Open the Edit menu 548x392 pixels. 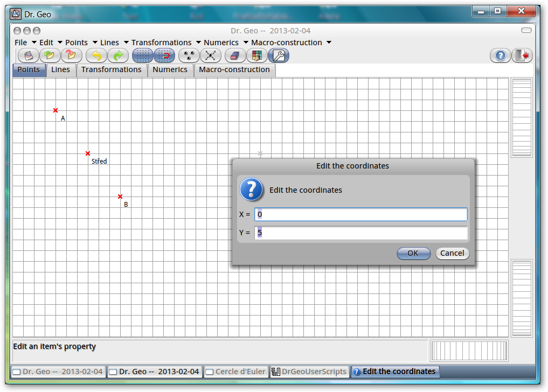tap(51, 43)
